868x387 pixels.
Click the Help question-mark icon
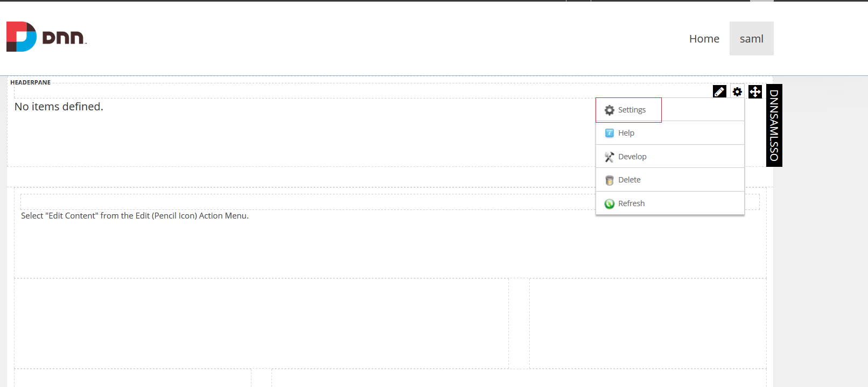click(x=610, y=133)
